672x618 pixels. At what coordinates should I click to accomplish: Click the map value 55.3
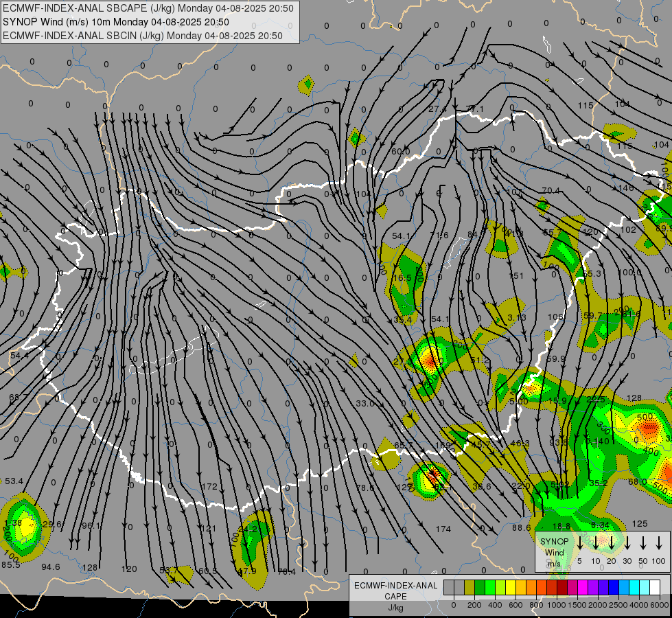592,273
